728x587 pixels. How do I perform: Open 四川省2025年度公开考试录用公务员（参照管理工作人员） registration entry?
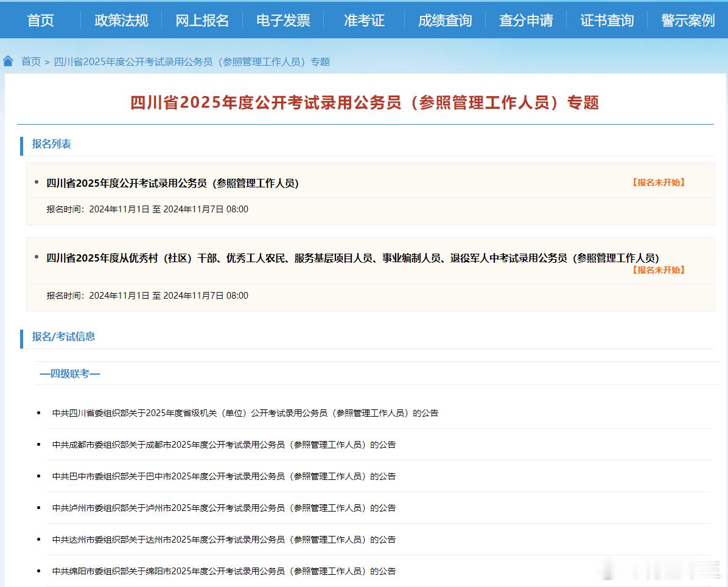tap(172, 183)
